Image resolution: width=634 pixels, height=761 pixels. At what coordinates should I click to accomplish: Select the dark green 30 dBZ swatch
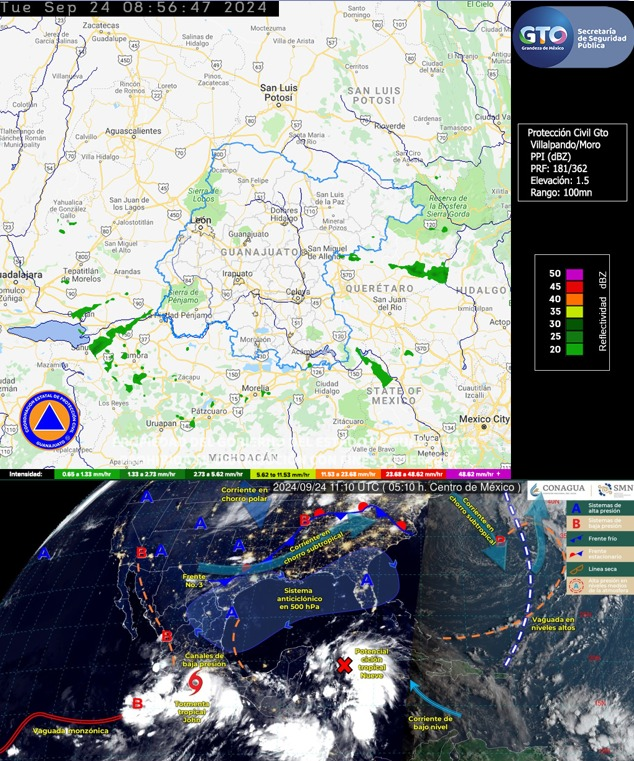[x=574, y=324]
